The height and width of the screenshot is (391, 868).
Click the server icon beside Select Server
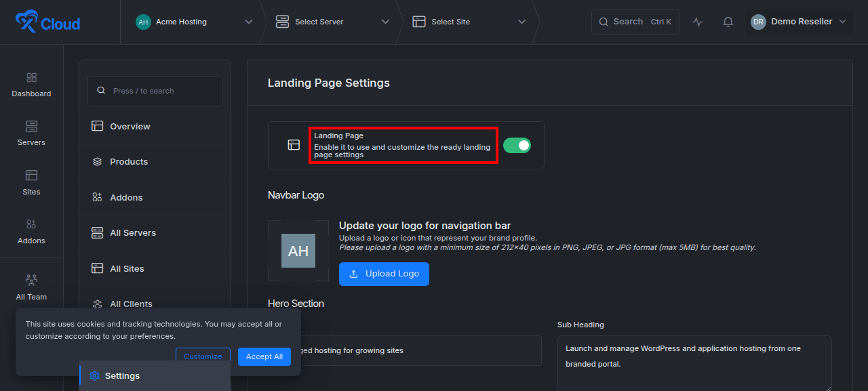coord(282,22)
